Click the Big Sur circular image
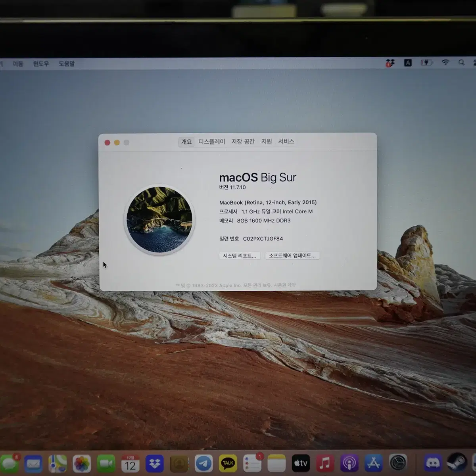476x476 pixels. [x=159, y=219]
